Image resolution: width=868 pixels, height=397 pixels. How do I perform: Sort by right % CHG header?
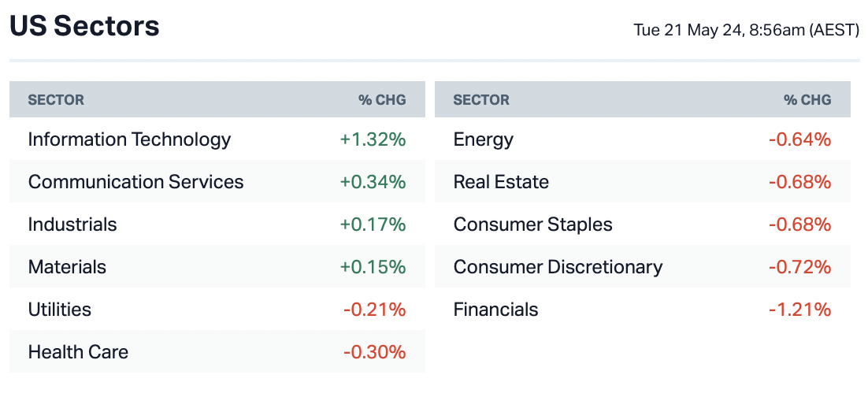(x=807, y=100)
